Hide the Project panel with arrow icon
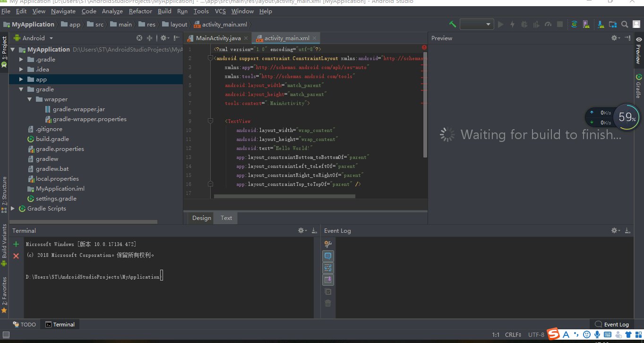 [x=176, y=38]
